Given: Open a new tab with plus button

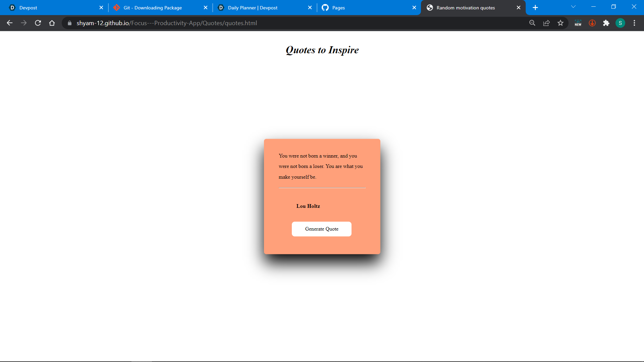Looking at the screenshot, I should click(x=535, y=7).
